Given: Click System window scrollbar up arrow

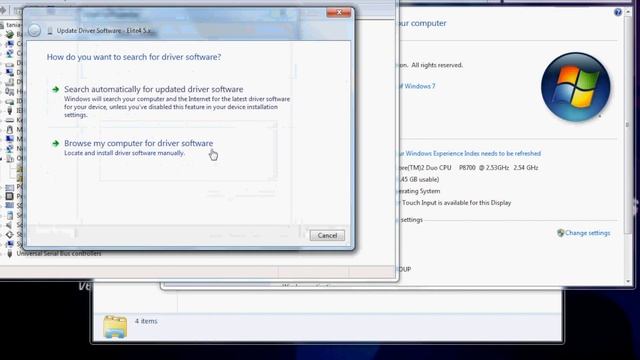Looking at the screenshot, I should [628, 13].
